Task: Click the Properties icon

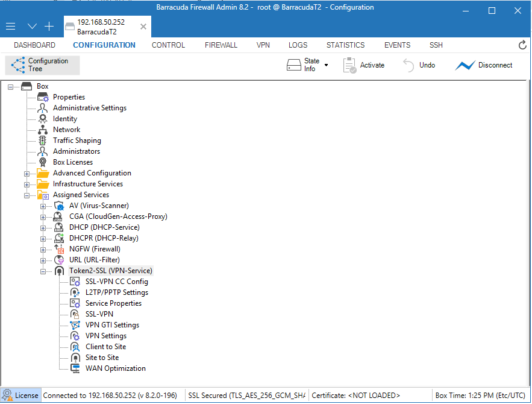Action: 43,97
